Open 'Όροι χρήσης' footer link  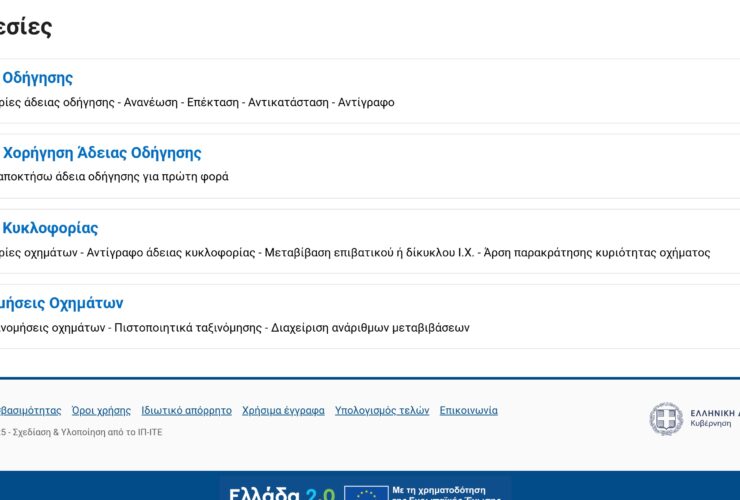(101, 411)
